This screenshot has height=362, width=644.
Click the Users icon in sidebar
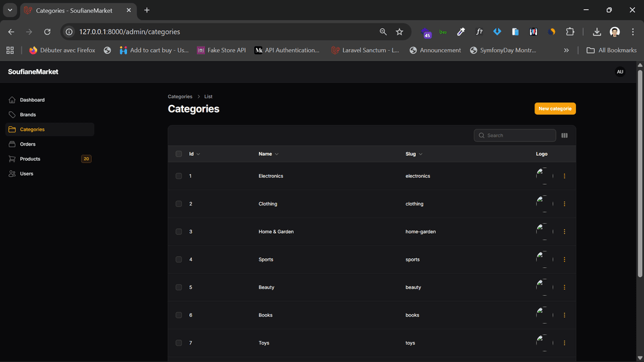pos(12,173)
